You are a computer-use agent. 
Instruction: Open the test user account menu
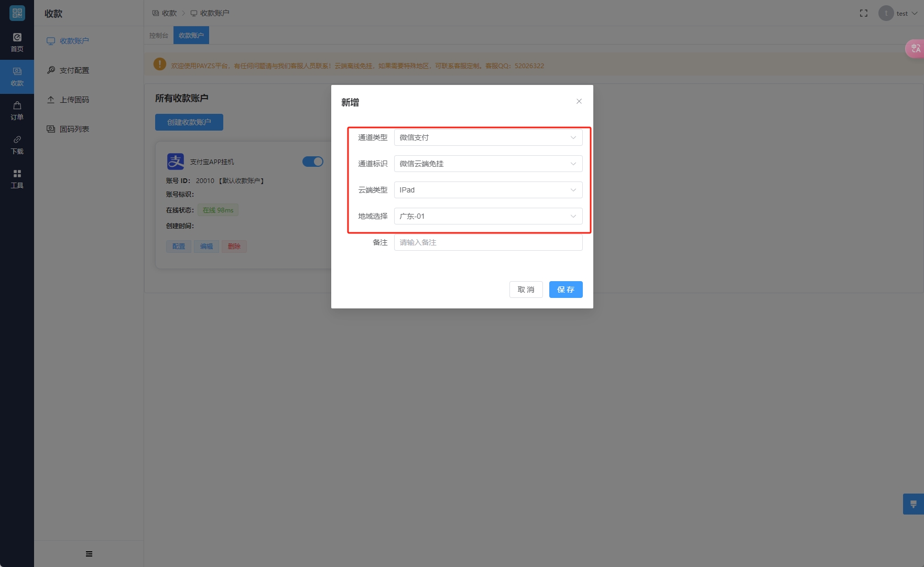pyautogui.click(x=898, y=13)
